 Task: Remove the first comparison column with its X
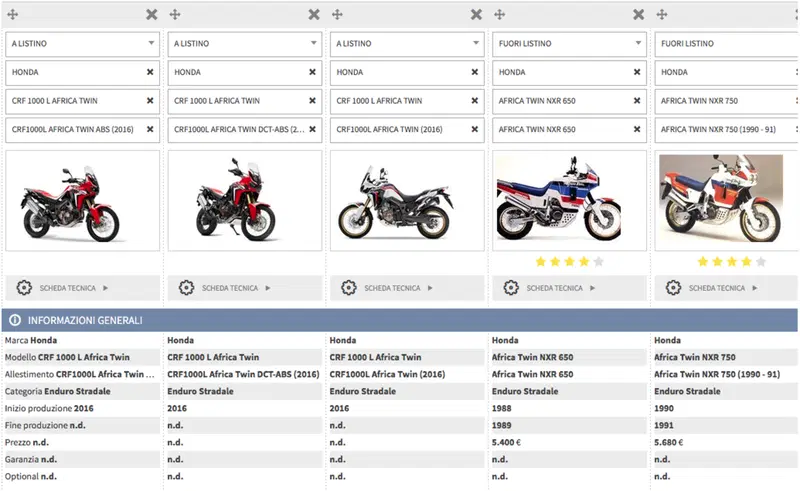152,14
